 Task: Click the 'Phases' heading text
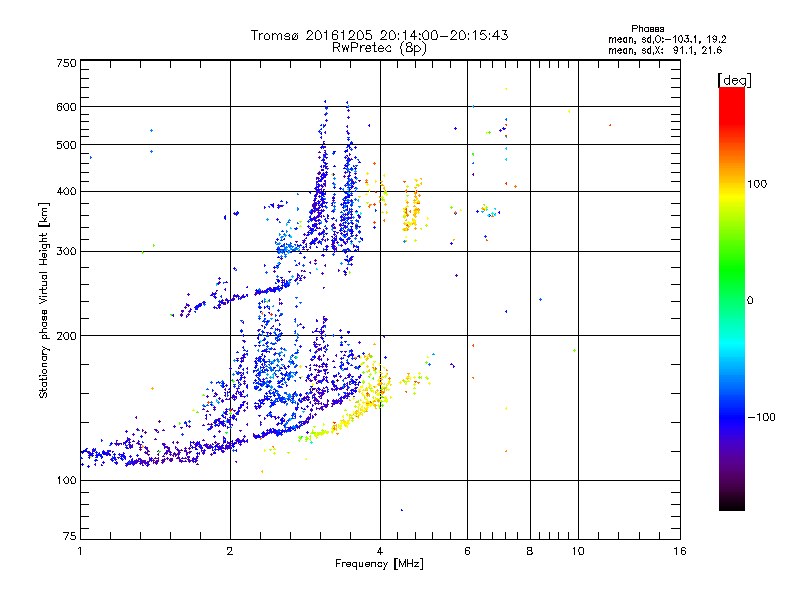pyautogui.click(x=647, y=29)
